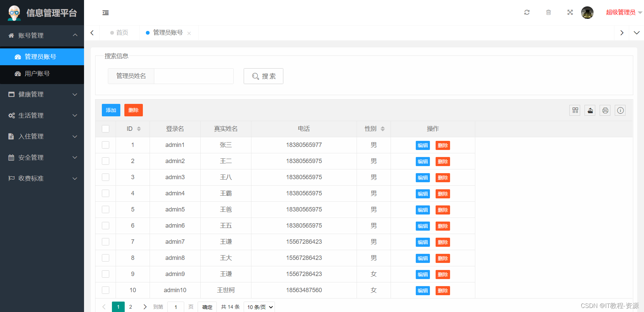Click the table print icon
This screenshot has width=644, height=312.
click(x=605, y=110)
